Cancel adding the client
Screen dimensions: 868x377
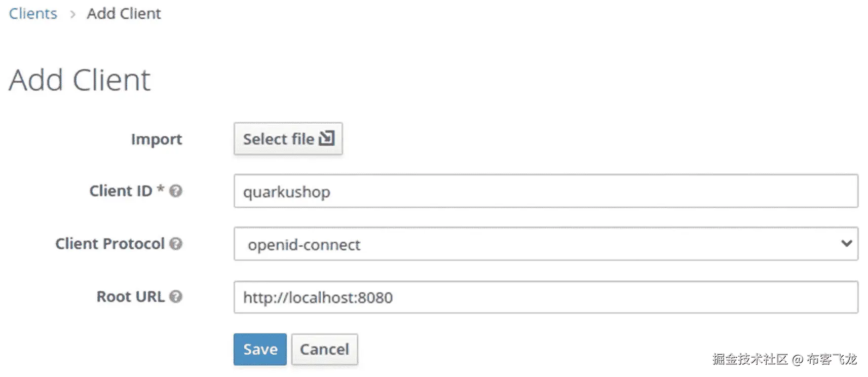pyautogui.click(x=324, y=349)
